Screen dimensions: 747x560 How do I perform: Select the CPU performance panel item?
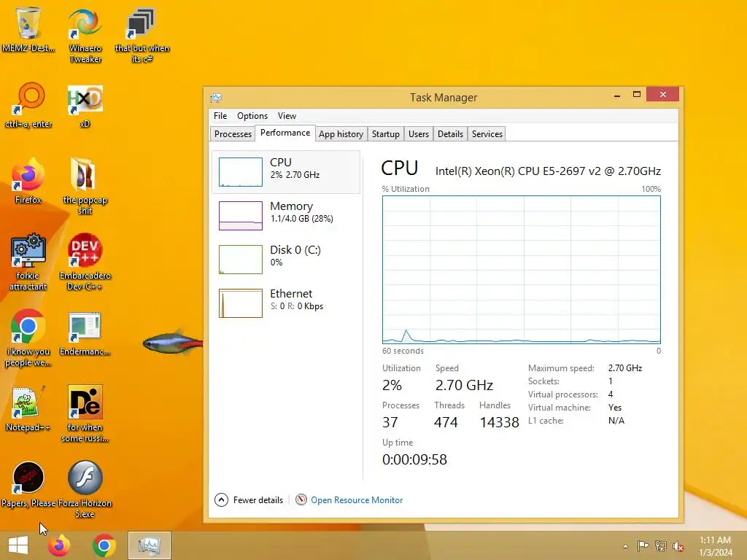pos(286,172)
